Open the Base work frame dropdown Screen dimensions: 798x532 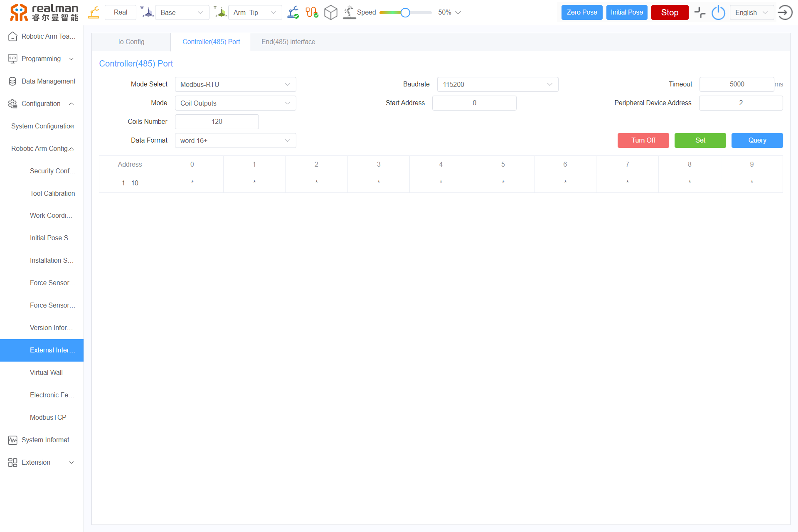[x=182, y=12]
